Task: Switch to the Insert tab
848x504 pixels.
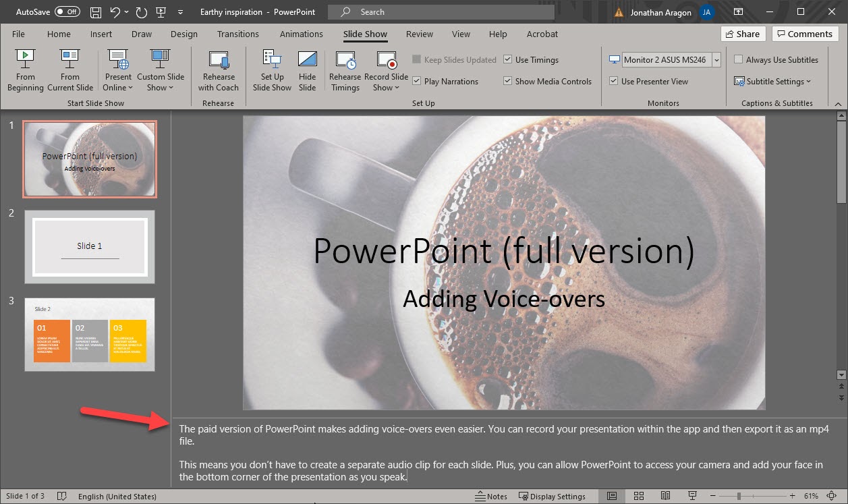Action: tap(101, 34)
